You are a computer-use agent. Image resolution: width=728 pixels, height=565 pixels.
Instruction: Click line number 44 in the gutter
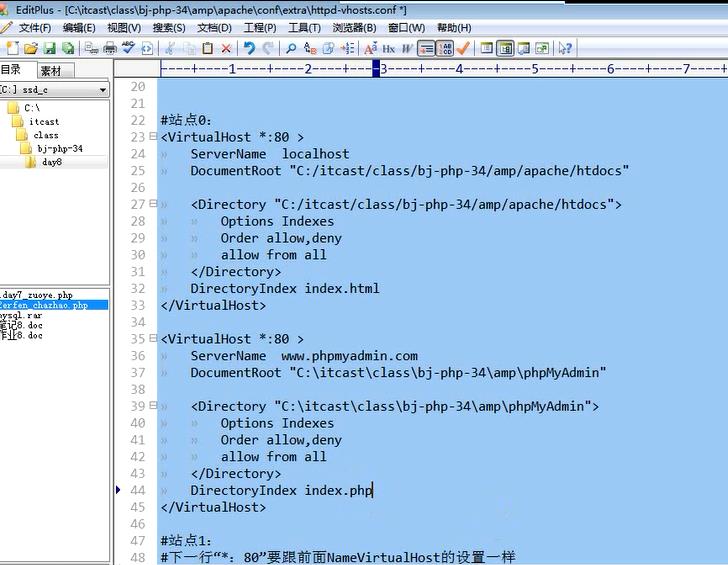click(138, 490)
